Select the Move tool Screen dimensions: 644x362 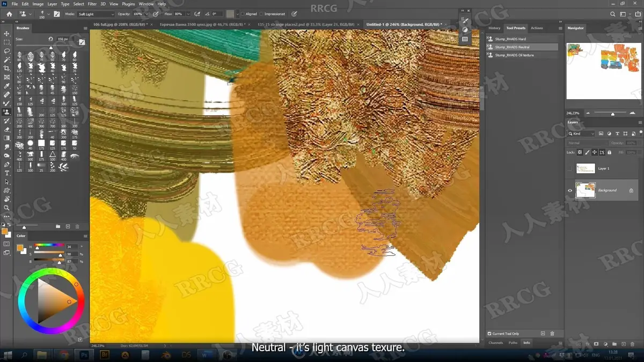[7, 33]
